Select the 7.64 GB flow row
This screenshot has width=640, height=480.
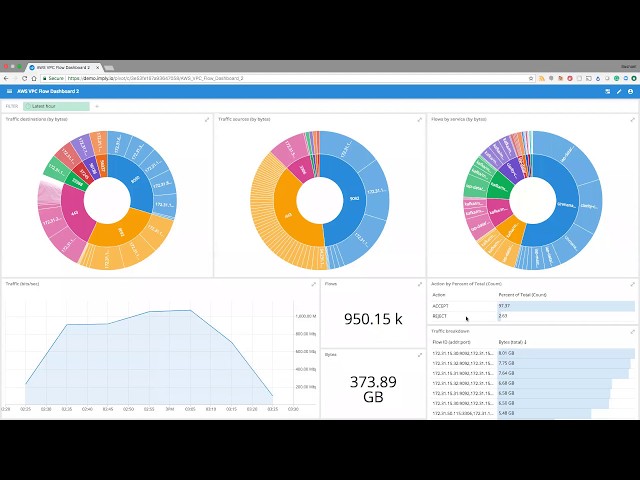point(533,373)
